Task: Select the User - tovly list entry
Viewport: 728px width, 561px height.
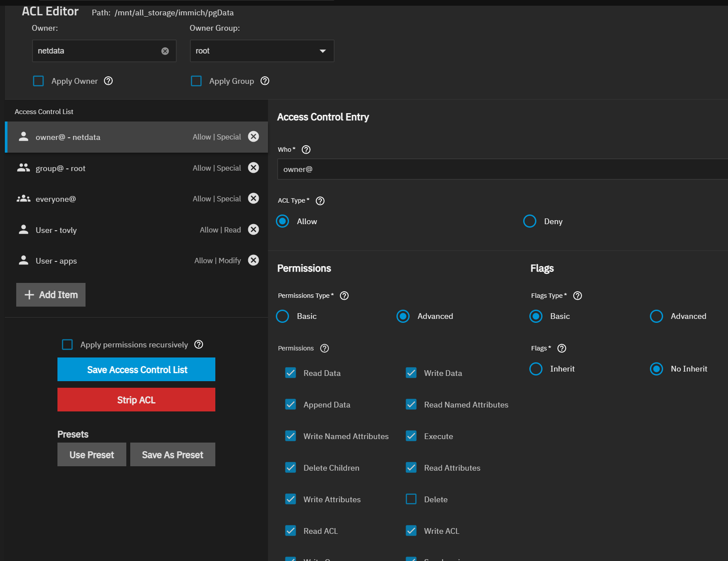Action: pyautogui.click(x=136, y=230)
